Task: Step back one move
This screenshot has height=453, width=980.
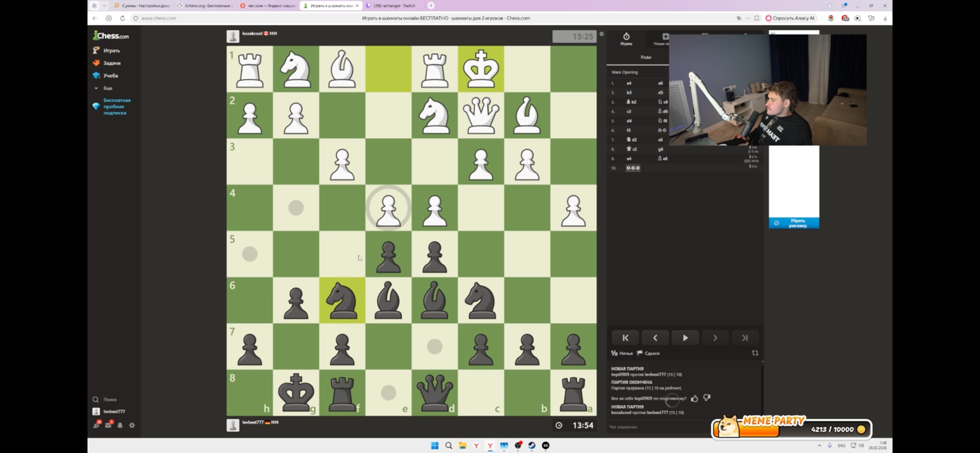Action: click(655, 338)
